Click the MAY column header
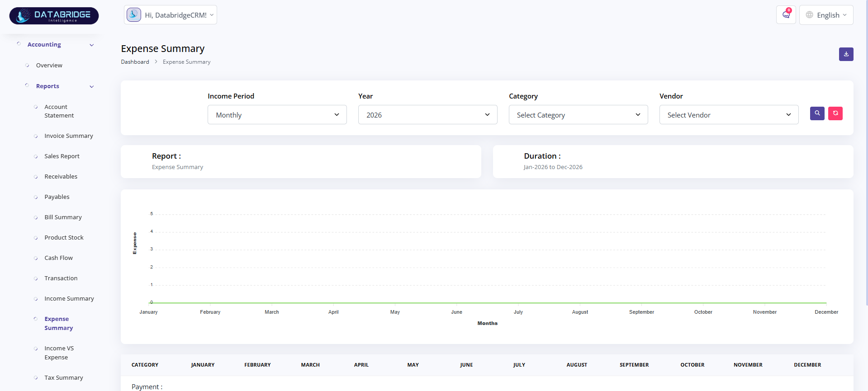Viewport: 868px width, 391px height. tap(413, 365)
